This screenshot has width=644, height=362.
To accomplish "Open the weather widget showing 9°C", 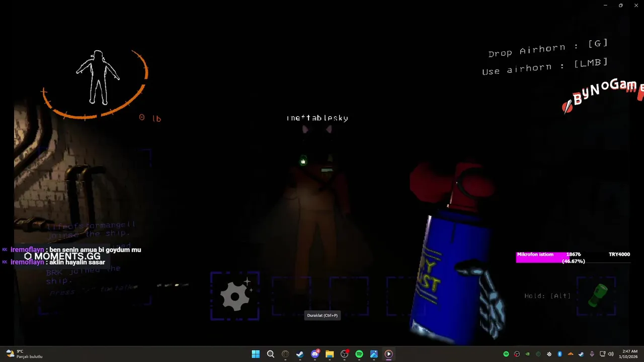I will pos(24,354).
